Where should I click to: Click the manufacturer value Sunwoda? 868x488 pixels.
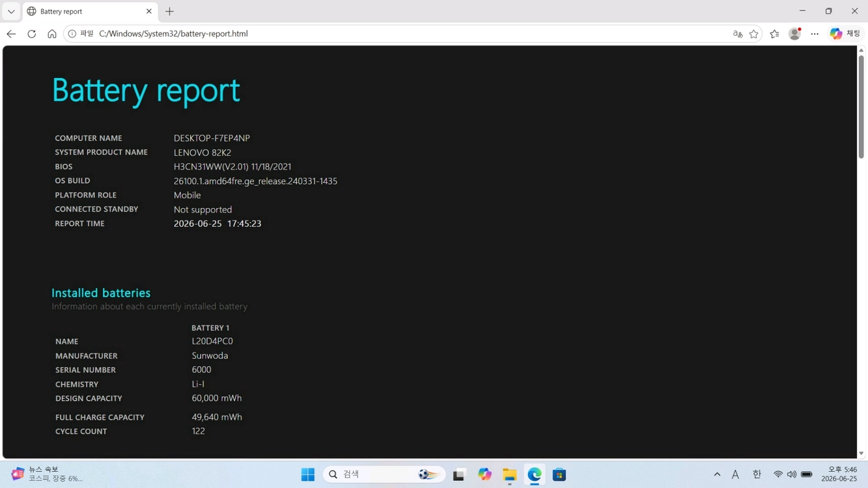point(210,355)
